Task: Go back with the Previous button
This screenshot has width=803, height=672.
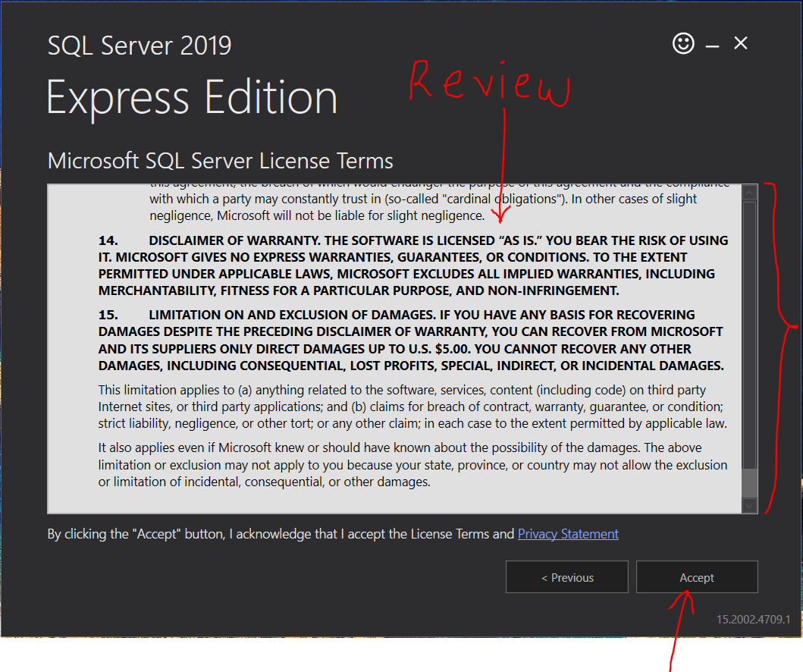Action: pyautogui.click(x=567, y=577)
